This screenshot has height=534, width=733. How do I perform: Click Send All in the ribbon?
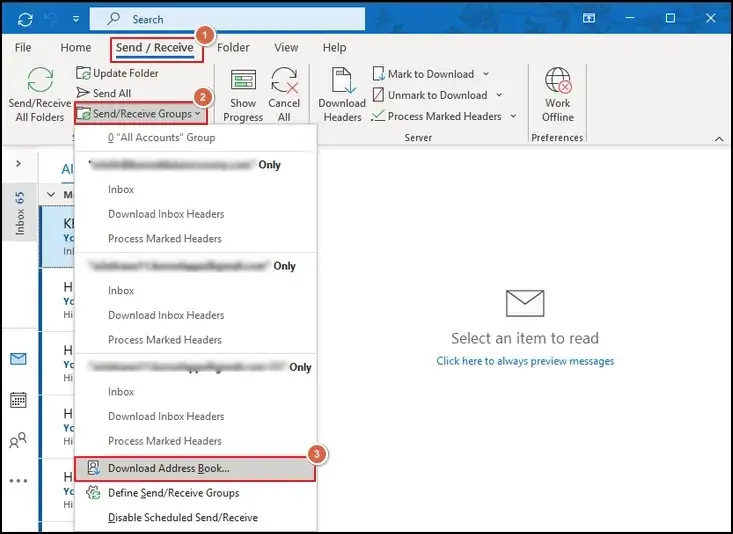coord(104,93)
